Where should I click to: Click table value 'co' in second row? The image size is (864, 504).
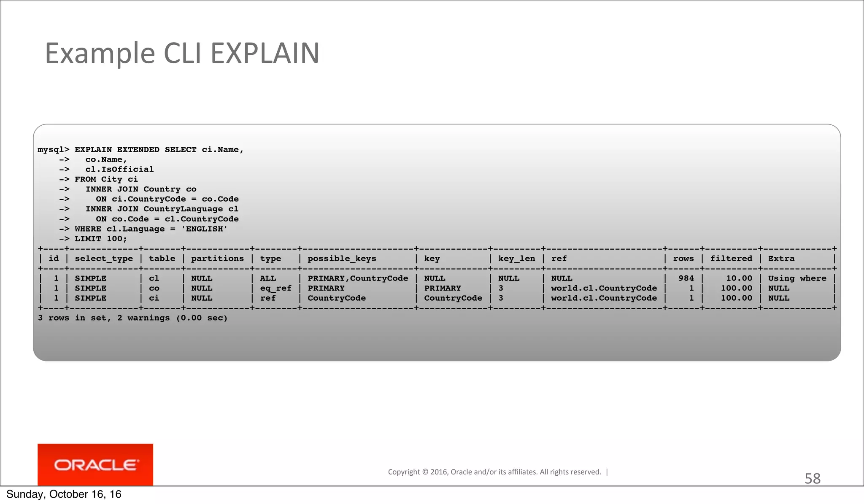[x=154, y=288]
